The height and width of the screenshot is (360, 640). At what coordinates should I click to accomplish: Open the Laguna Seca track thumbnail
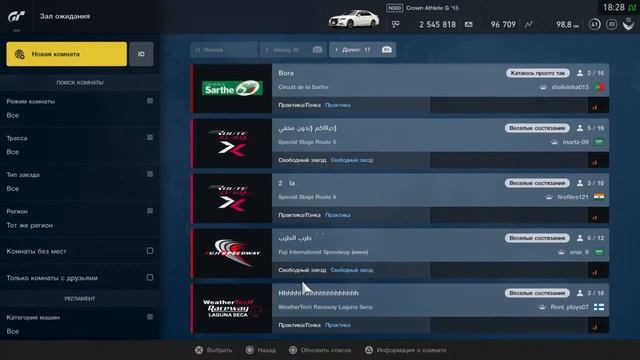[x=232, y=308]
